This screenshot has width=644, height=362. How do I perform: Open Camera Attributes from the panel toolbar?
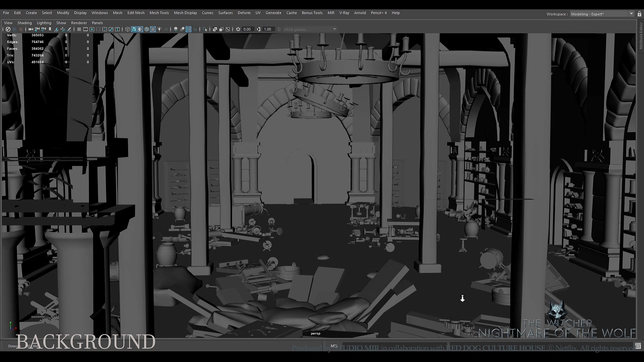pyautogui.click(x=43, y=29)
